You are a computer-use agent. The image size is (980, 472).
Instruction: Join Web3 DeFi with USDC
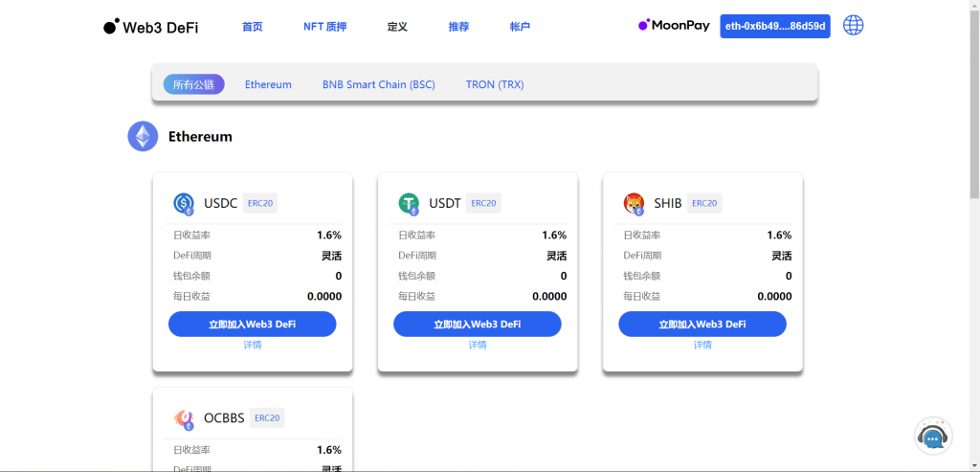coord(253,325)
